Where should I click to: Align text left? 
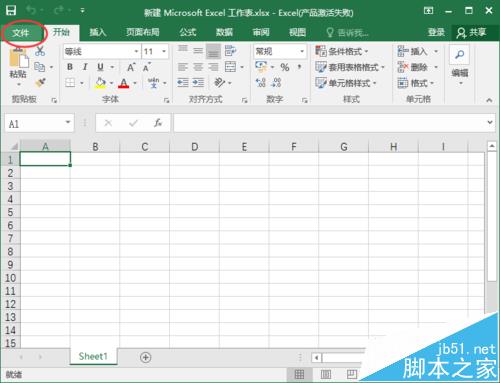pos(183,67)
